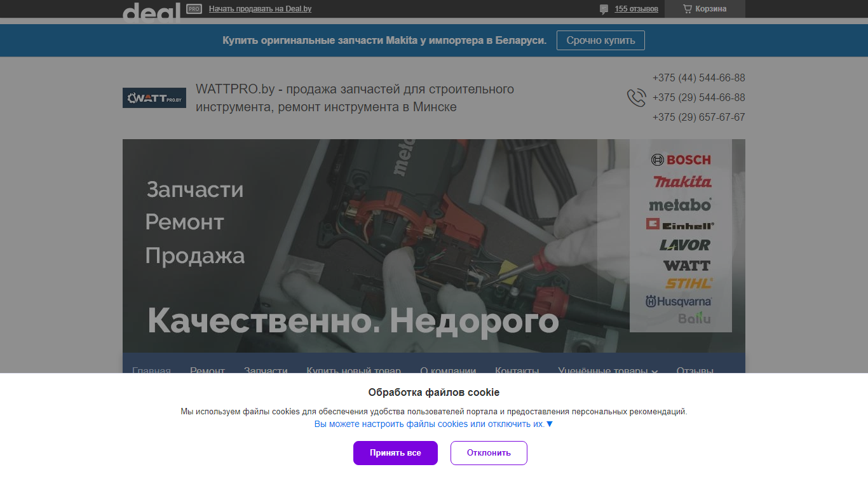Screen dimensions: 868x488
Task: Click the PRO badge icon
Action: (x=194, y=9)
